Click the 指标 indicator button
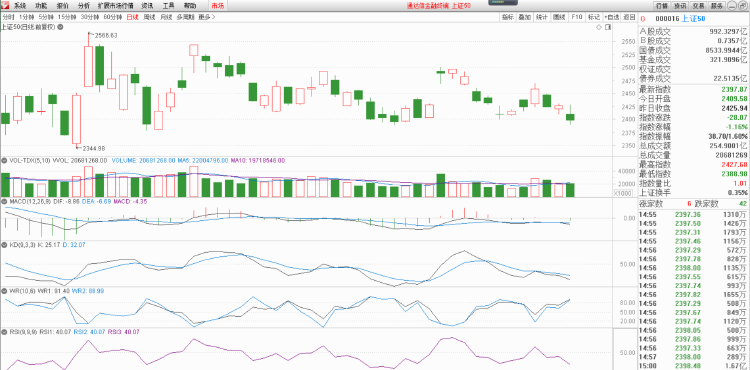This screenshot has width=750, height=370. point(508,17)
